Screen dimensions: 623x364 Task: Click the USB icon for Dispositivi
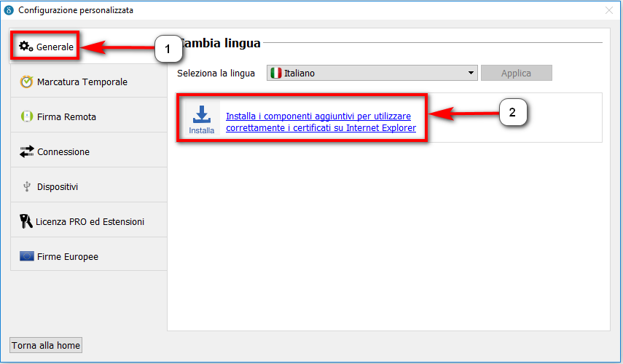[27, 186]
